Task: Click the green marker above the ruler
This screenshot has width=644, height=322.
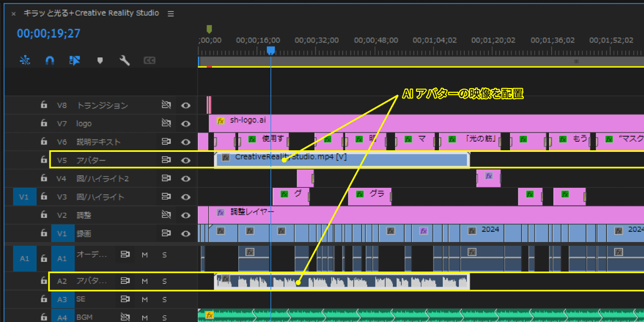Action: 209,29
